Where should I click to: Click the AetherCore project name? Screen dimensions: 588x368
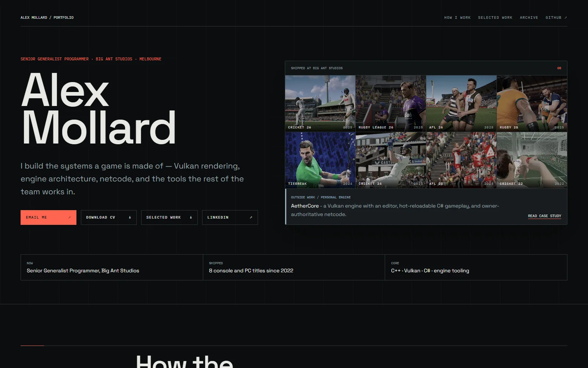305,206
